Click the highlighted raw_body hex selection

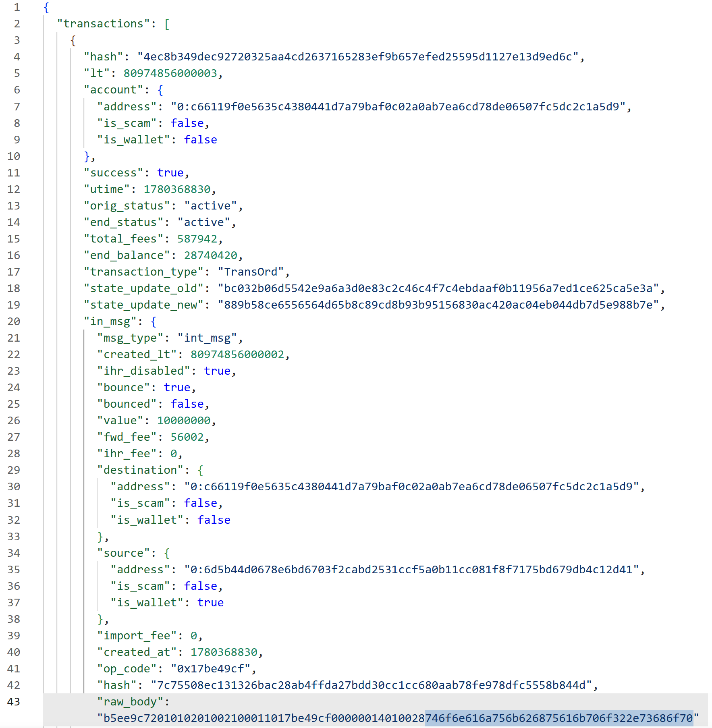(559, 718)
